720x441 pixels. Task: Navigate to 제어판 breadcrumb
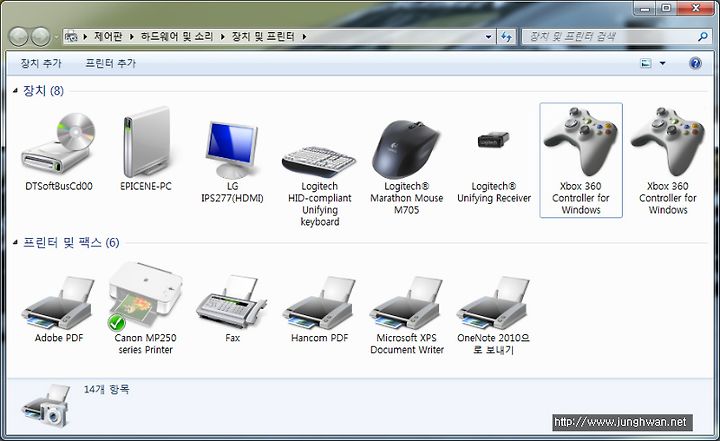click(108, 36)
